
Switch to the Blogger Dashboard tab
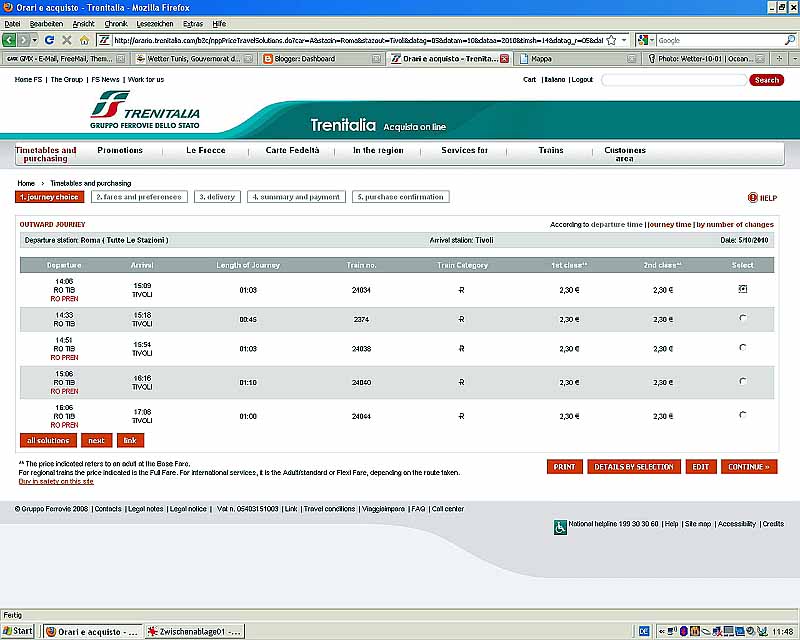tap(322, 59)
